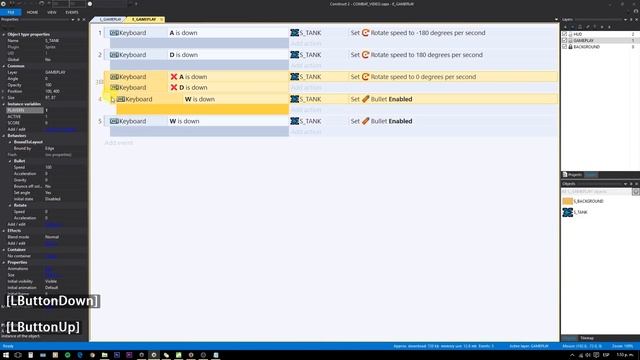This screenshot has height=360, width=640.
Task: Collapse Behaviors section
Action: click(x=4, y=136)
